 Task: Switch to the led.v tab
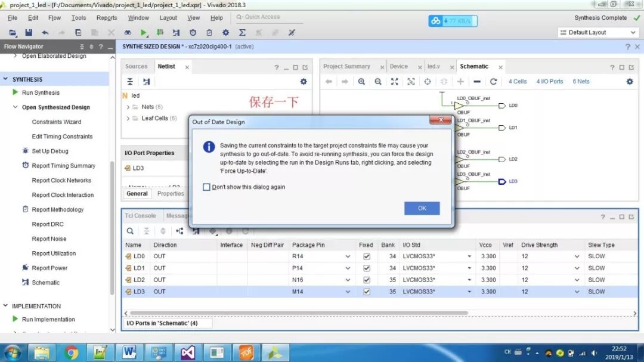tap(434, 66)
